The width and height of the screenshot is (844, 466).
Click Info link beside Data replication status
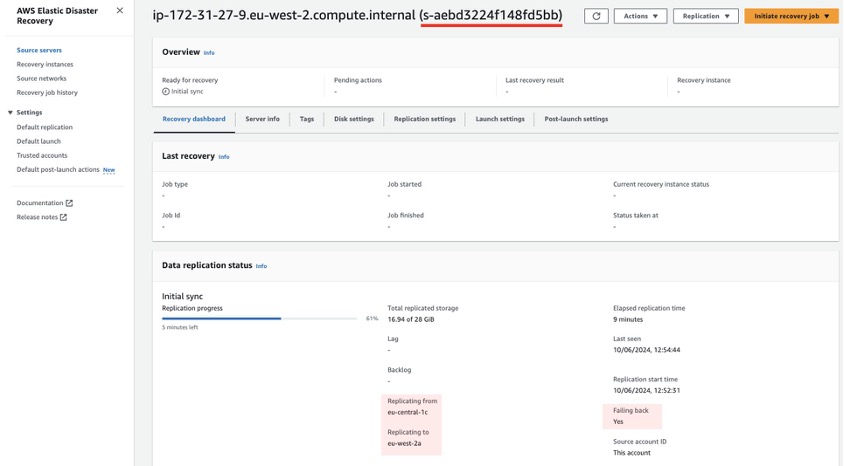tap(261, 266)
